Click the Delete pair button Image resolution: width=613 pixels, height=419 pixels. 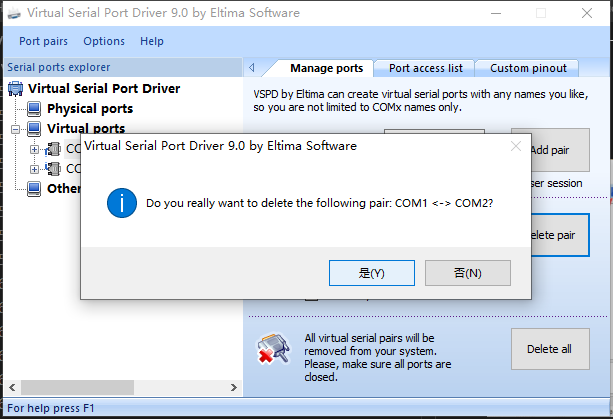tap(560, 235)
